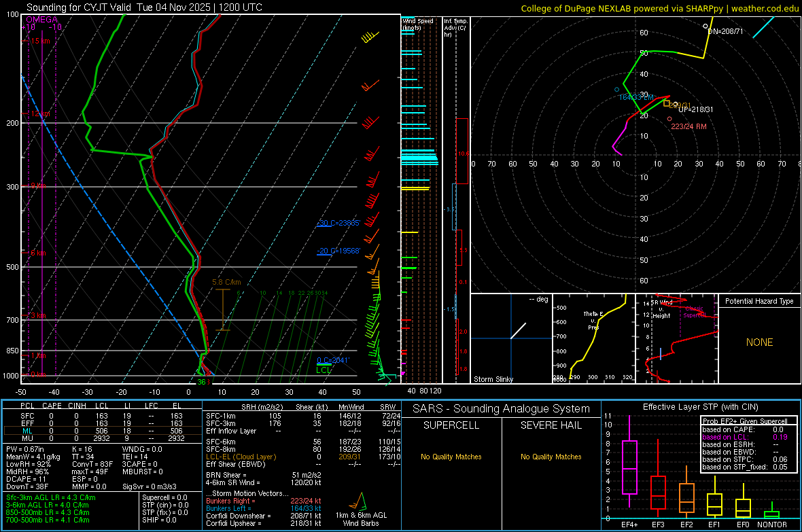The width and height of the screenshot is (802, 532).
Task: Click the 'Corfidi Downshear' row
Action: [264, 516]
